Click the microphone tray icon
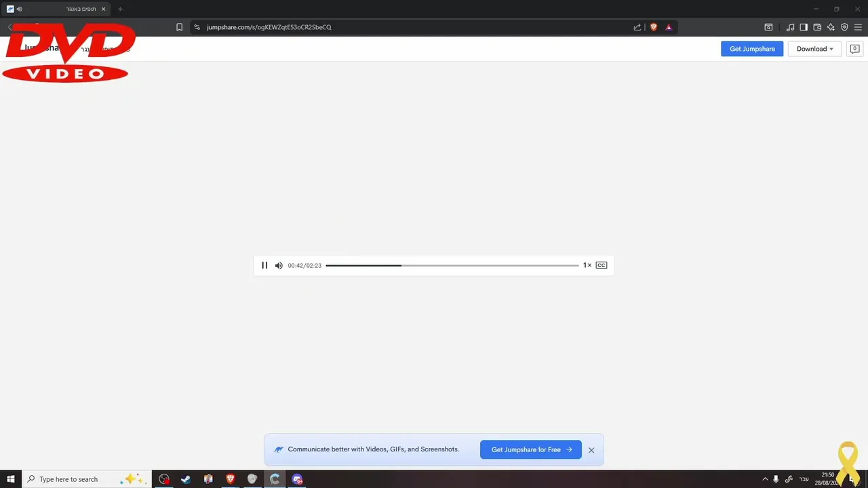The width and height of the screenshot is (868, 488). (x=776, y=479)
